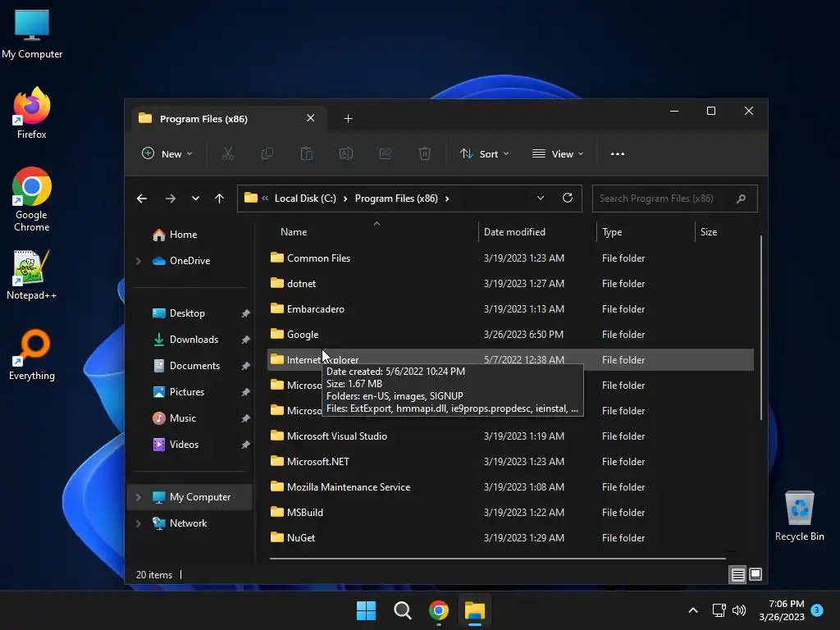Open the See more ellipsis menu
The image size is (840, 630).
click(617, 153)
